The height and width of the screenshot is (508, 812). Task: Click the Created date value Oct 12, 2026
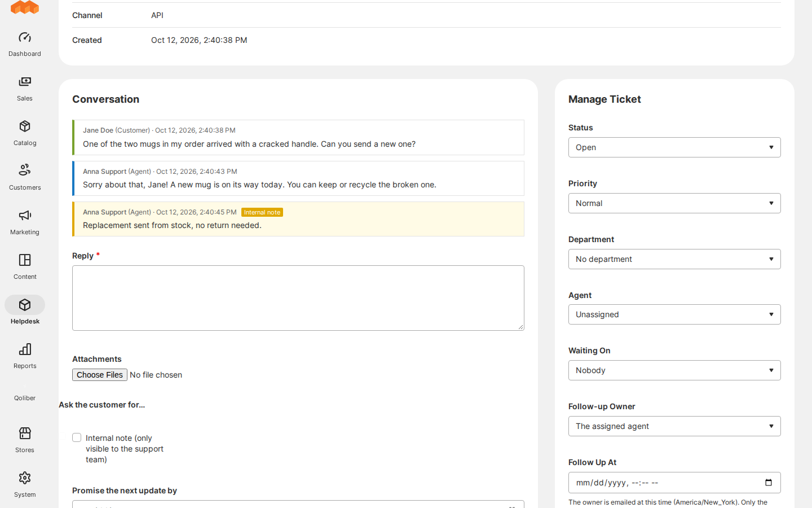pos(199,40)
